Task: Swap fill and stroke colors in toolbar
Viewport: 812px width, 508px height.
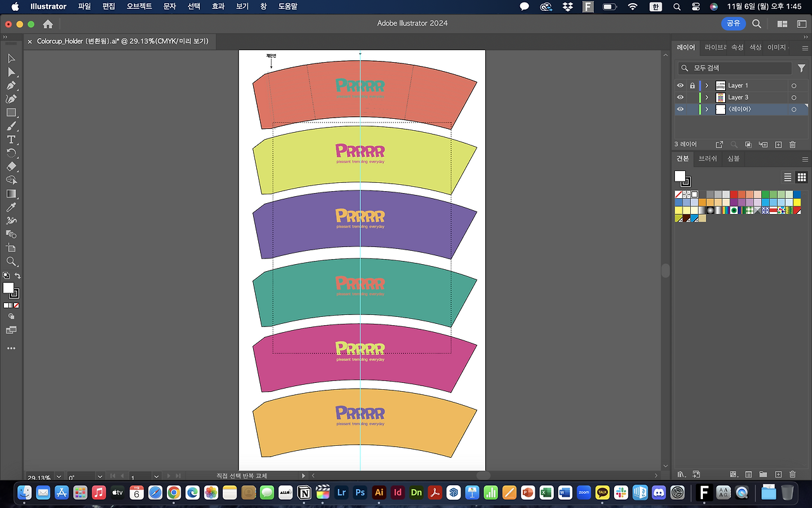Action: click(x=18, y=276)
